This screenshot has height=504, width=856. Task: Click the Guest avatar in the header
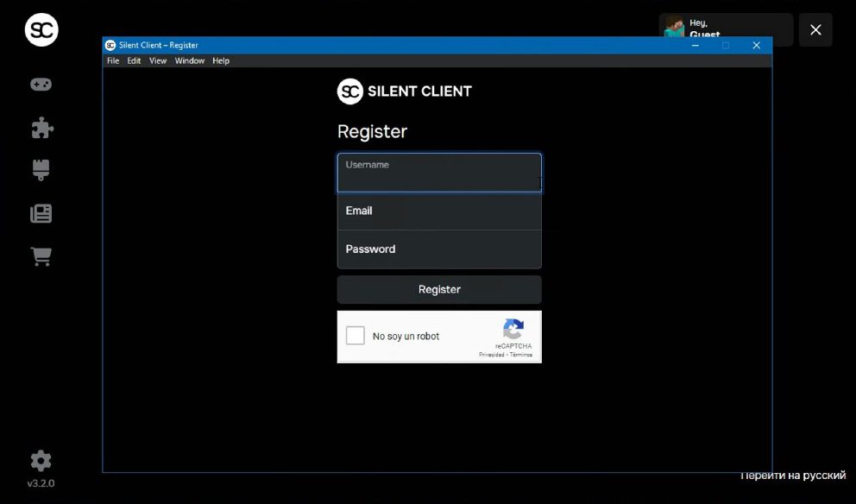coord(674,28)
